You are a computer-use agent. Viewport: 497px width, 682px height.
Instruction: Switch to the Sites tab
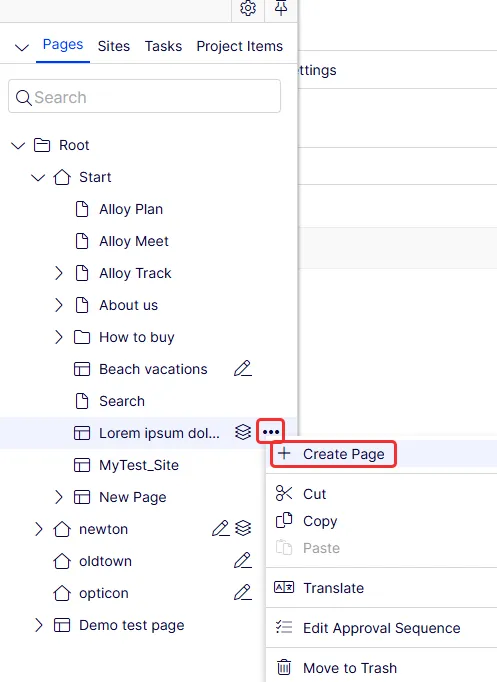(x=113, y=46)
